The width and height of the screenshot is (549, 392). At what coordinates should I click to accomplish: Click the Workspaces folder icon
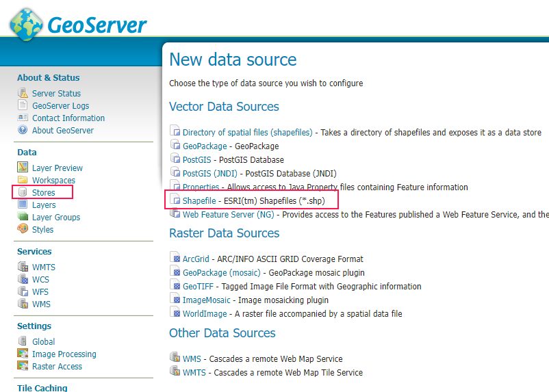coord(23,180)
